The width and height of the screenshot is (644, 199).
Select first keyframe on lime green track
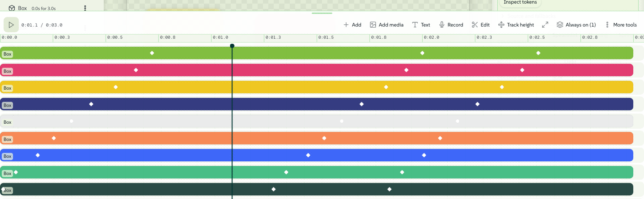pos(152,53)
